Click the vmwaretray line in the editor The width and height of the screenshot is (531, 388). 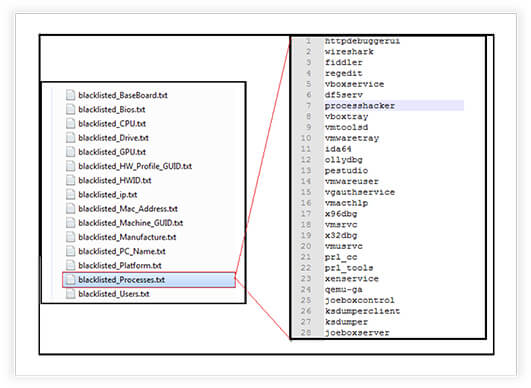352,138
